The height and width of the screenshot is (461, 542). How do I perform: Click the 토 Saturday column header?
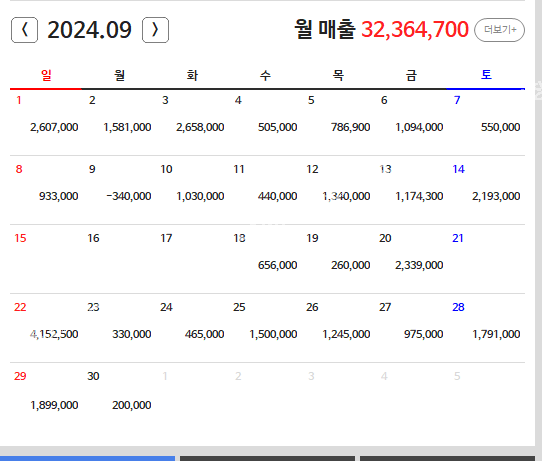tap(486, 75)
